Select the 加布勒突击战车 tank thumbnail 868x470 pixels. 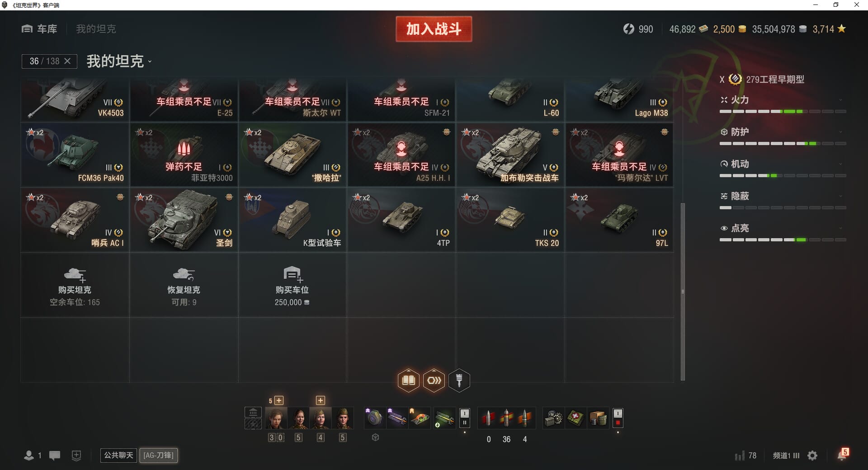(x=510, y=155)
